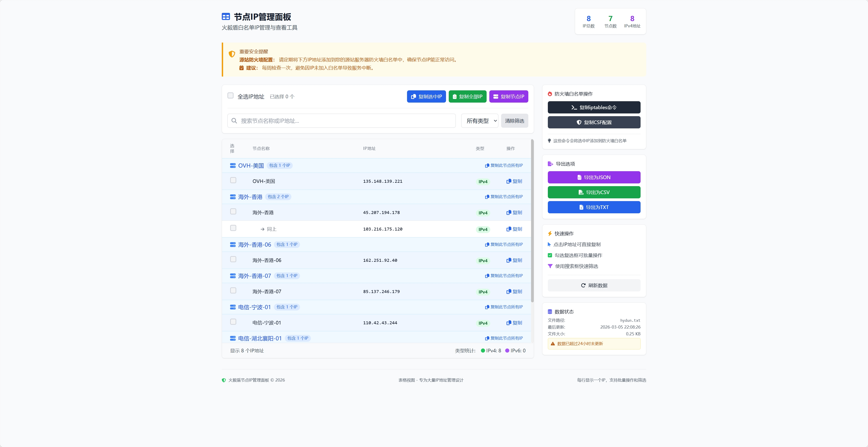Click the terminal icon on the 复制iptables命令 button
The width and height of the screenshot is (868, 447).
(x=574, y=107)
